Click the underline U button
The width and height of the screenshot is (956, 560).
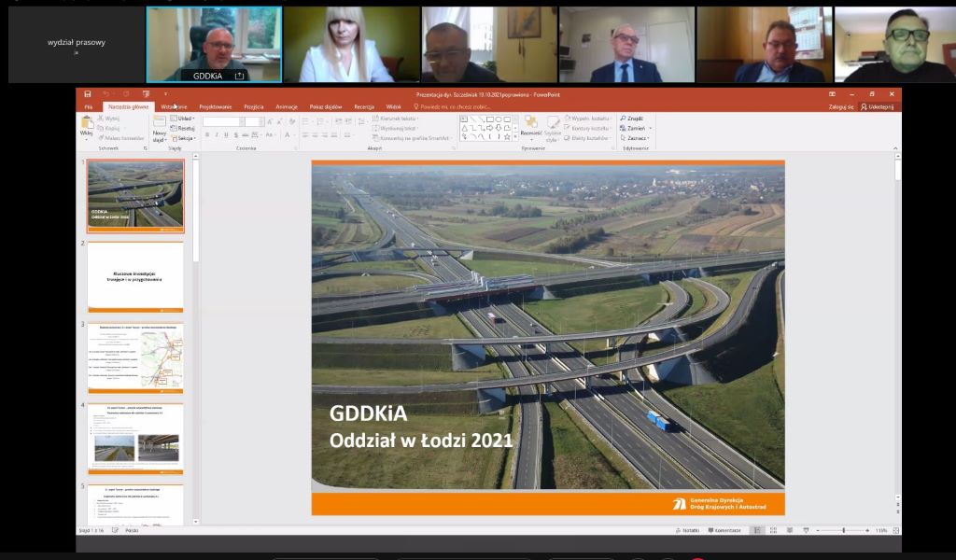(226, 135)
